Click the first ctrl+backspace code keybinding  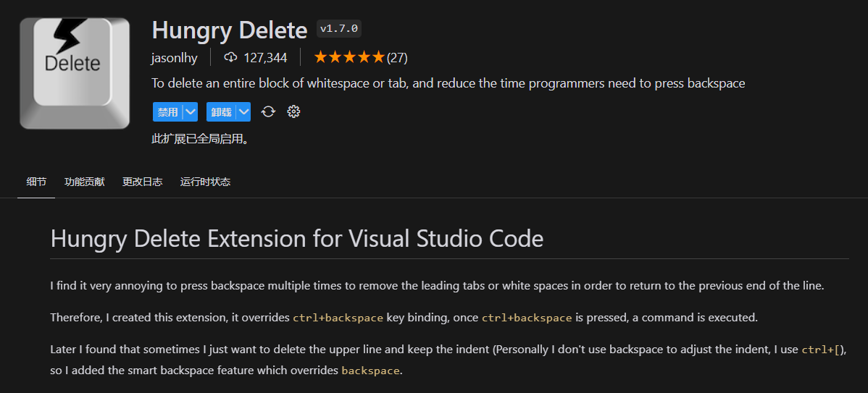click(338, 318)
